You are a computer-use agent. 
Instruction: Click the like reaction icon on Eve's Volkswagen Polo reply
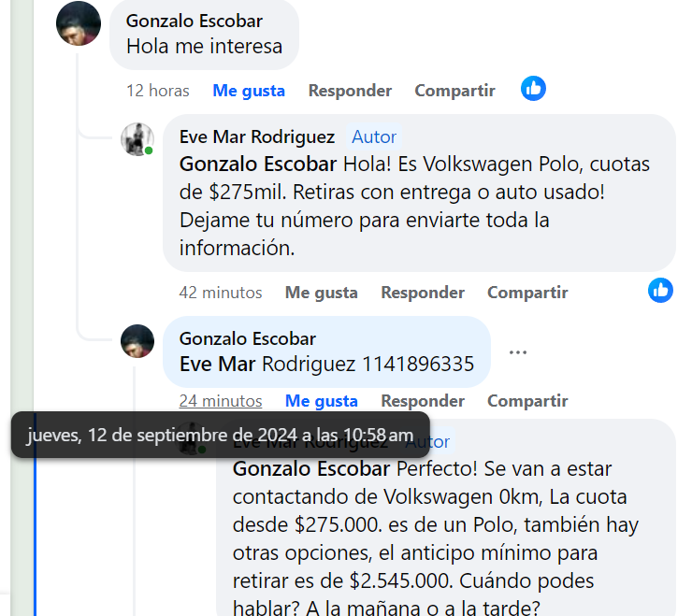[660, 291]
